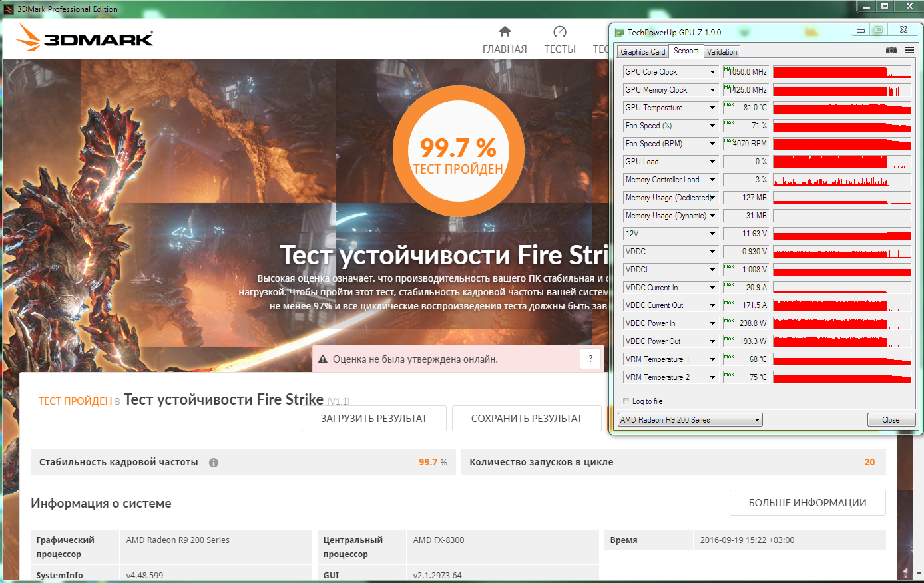Enable the Log to file checkbox
Viewport: 924px width, 583px height.
[626, 401]
